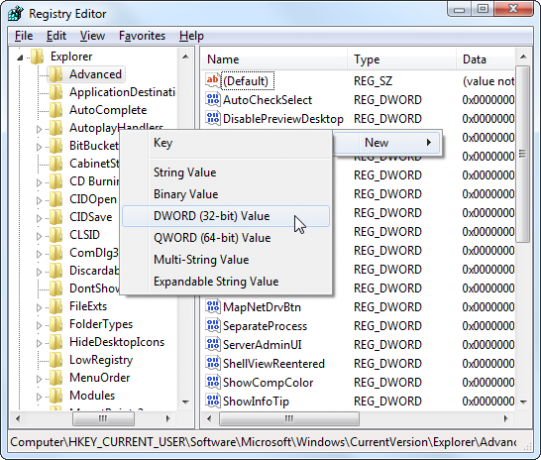Viewport: 541px width, 460px height.
Task: Click the Advanced folder icon in the tree
Action: [56, 74]
